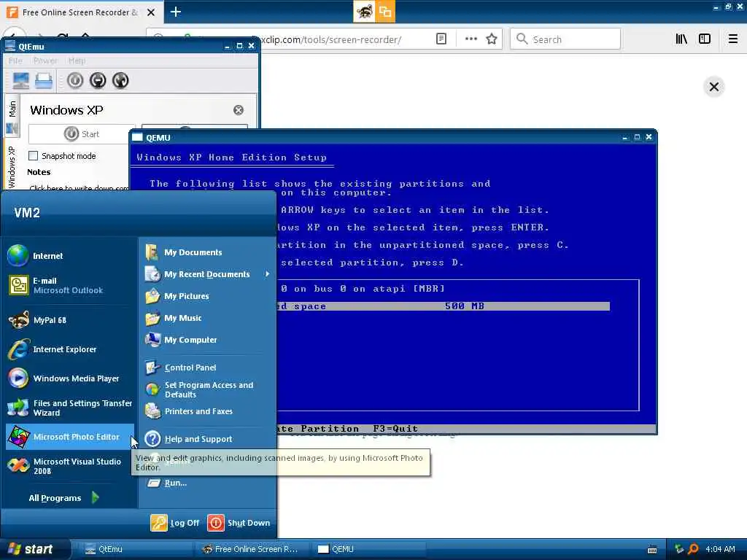Click Log Off in the Start menu
The height and width of the screenshot is (560, 747).
tap(175, 523)
